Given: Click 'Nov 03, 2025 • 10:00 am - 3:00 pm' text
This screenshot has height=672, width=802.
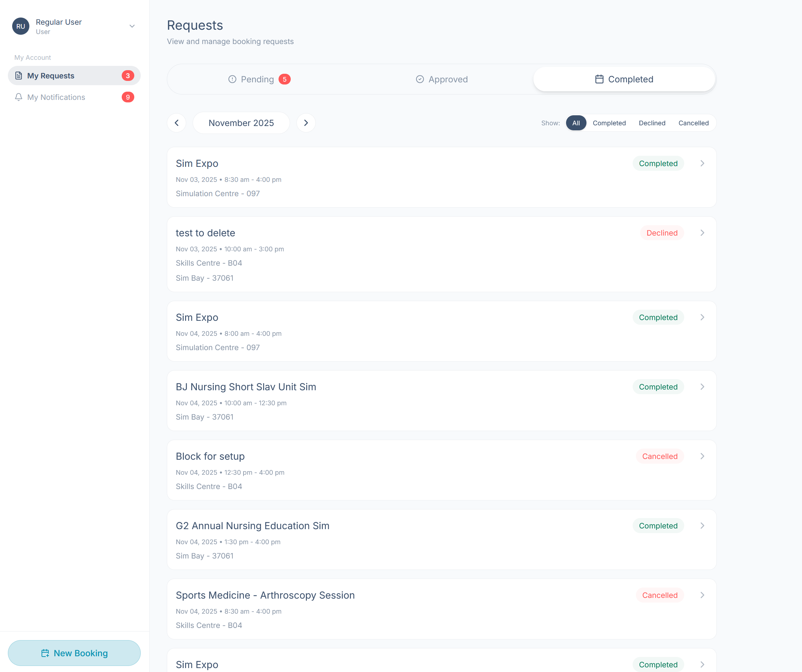Looking at the screenshot, I should [x=230, y=249].
